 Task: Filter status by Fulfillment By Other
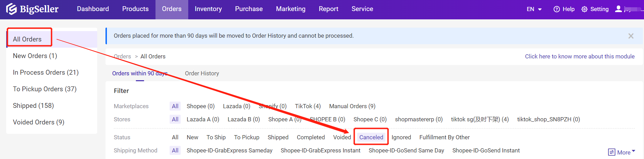(x=444, y=137)
